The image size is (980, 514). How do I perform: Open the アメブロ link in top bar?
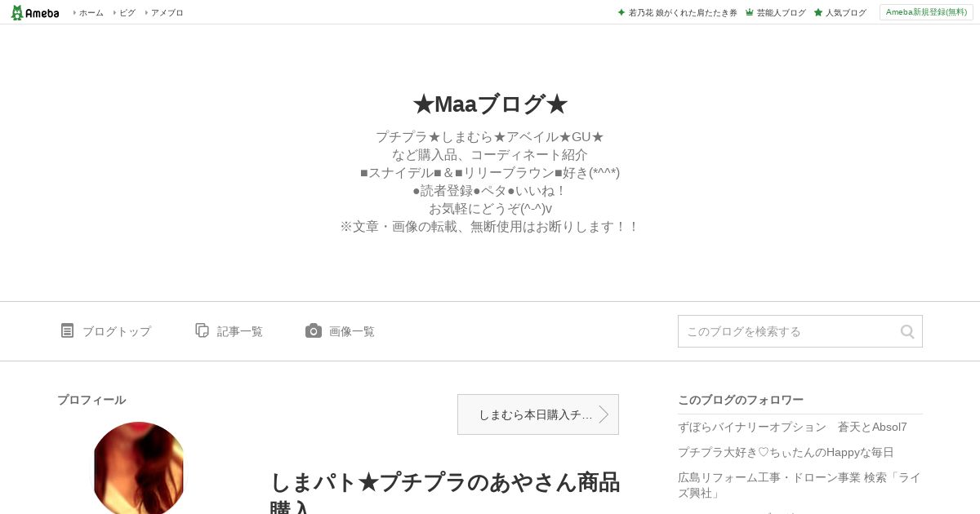point(167,13)
